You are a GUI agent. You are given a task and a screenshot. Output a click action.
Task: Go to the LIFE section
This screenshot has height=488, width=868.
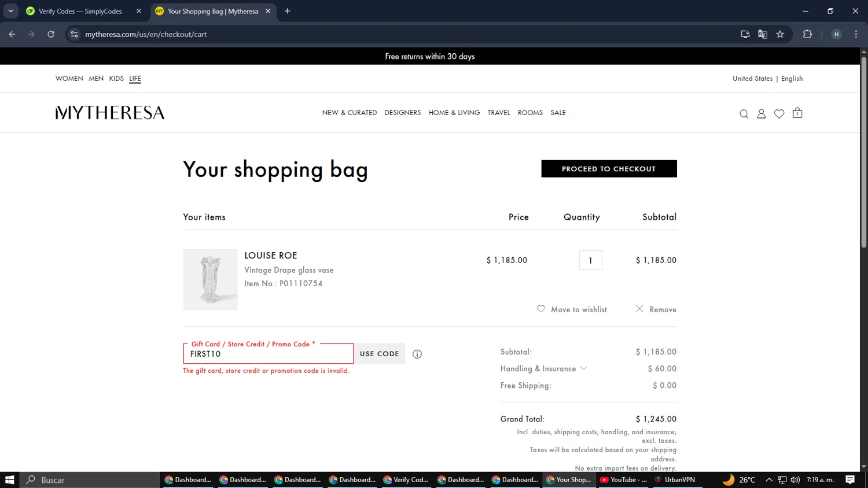(x=135, y=79)
